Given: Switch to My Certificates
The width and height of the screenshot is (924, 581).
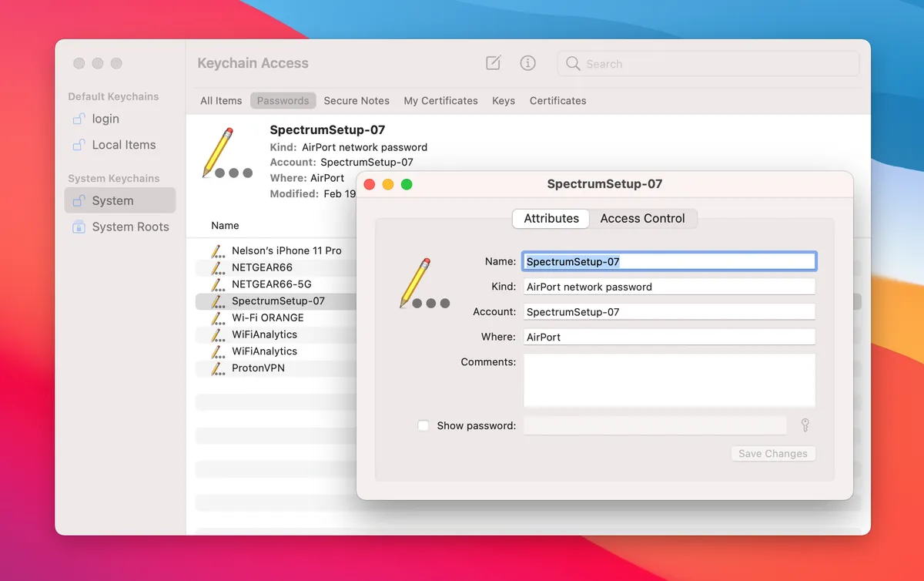Looking at the screenshot, I should (440, 100).
